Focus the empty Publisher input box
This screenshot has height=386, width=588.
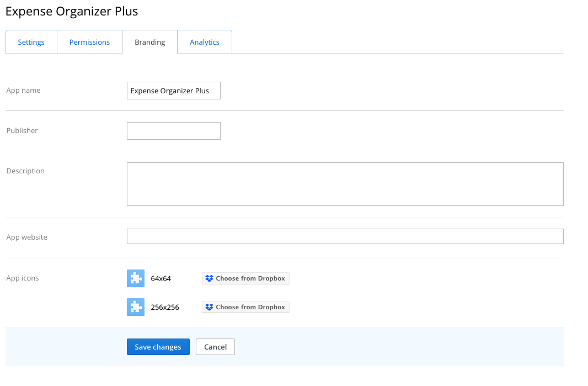click(x=173, y=131)
